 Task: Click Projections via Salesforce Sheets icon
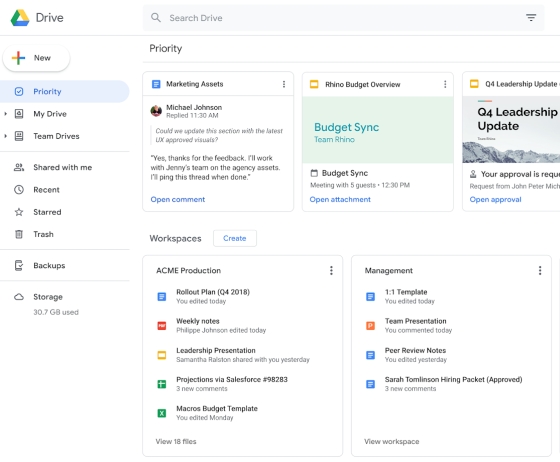(x=162, y=384)
